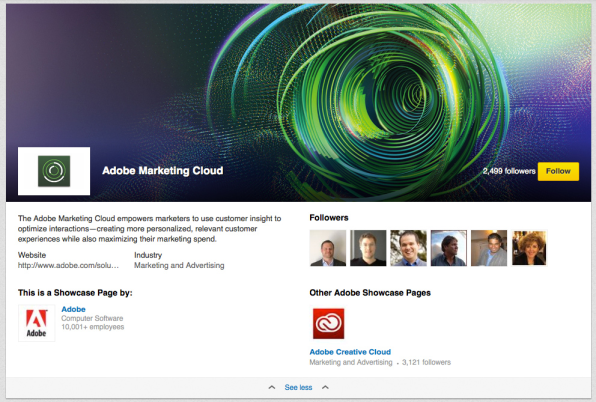Screen dimensions: 596x402
Task: Follow Adobe Marketing Cloud with yellow button
Action: (558, 171)
